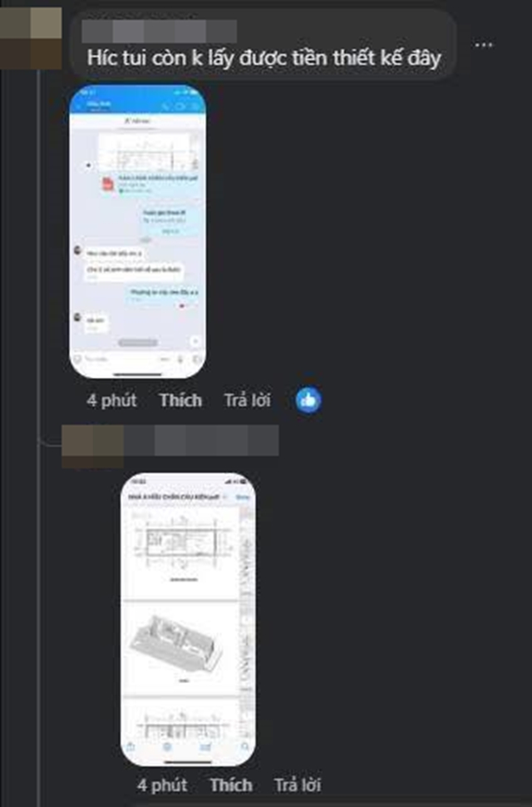
Task: Click the microphone icon in chat screenshot input bar
Action: (x=180, y=359)
